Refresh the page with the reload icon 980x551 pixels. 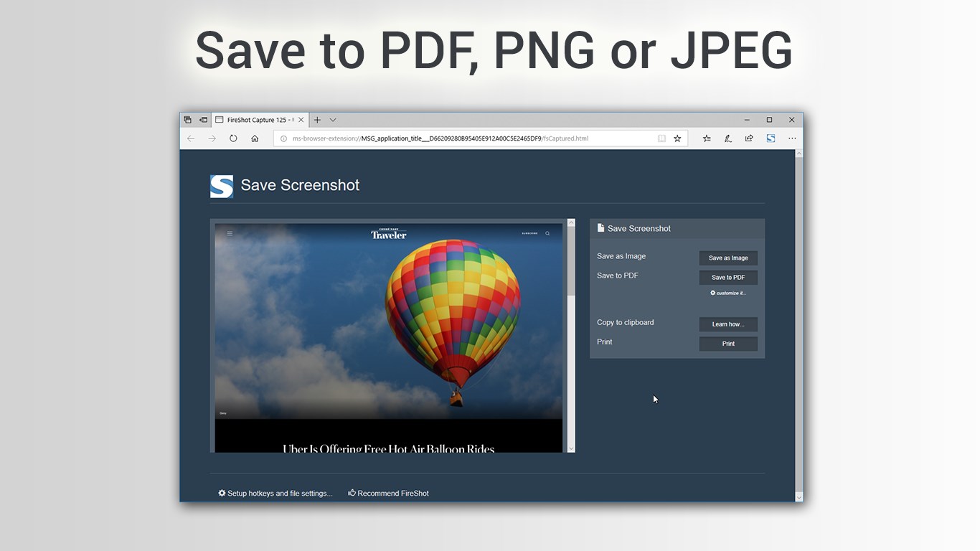coord(234,138)
